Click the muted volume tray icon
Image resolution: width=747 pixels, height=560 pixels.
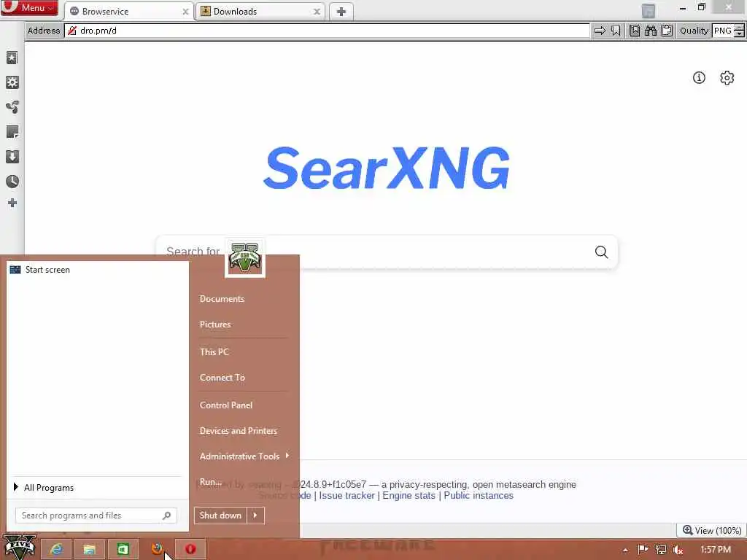point(678,550)
